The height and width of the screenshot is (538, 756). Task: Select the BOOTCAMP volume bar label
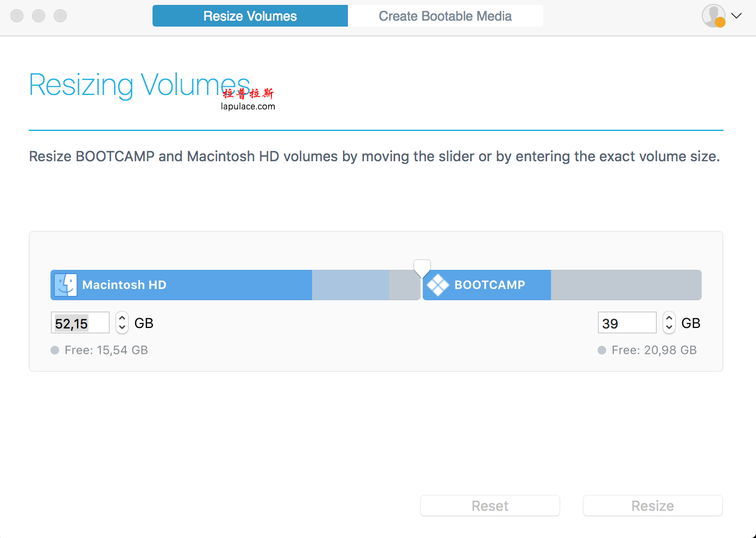(490, 285)
